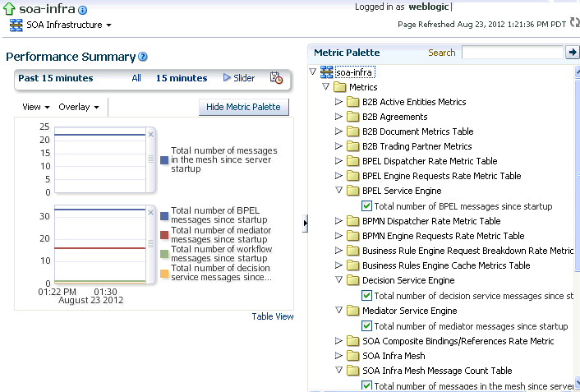The width and height of the screenshot is (580, 392).
Task: Select BPMN Engine Requests Rate Metric Table
Action: [443, 236]
